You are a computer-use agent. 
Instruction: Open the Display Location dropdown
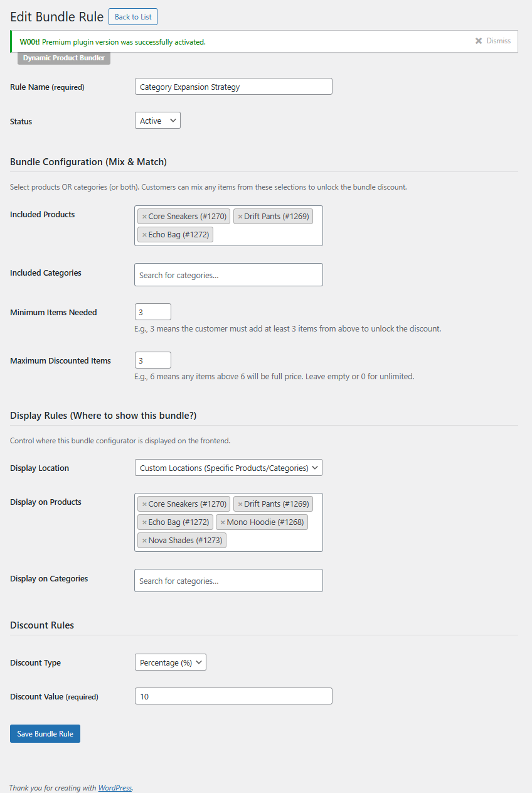(228, 468)
